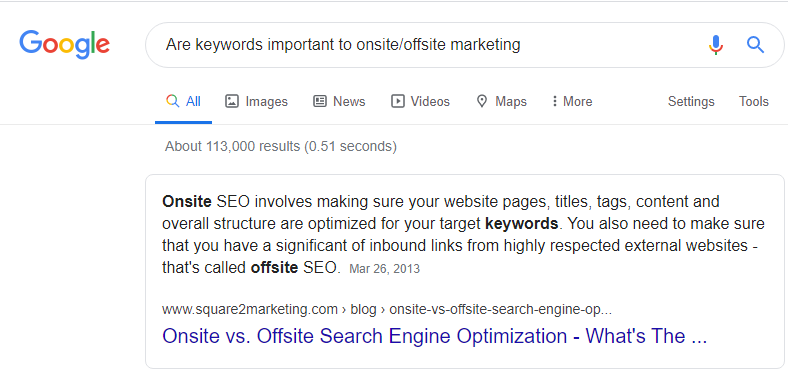
Task: Click the blue search magnifier icon
Action: click(755, 45)
